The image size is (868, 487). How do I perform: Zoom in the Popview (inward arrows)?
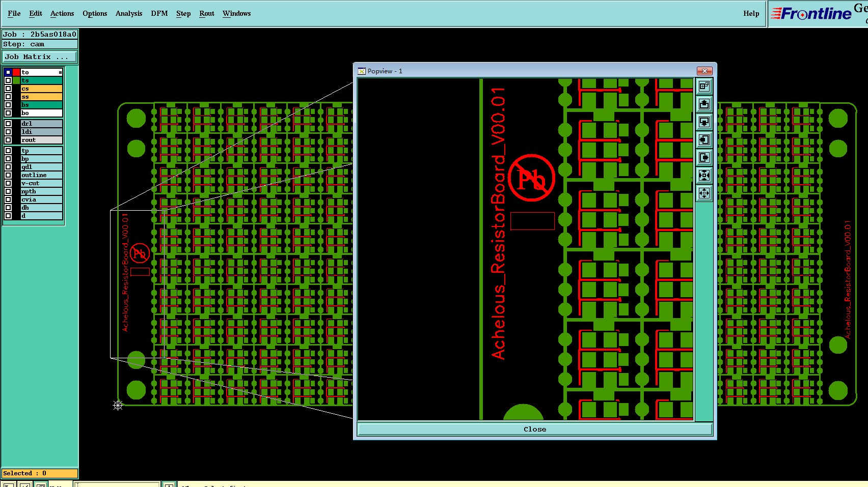tap(704, 176)
